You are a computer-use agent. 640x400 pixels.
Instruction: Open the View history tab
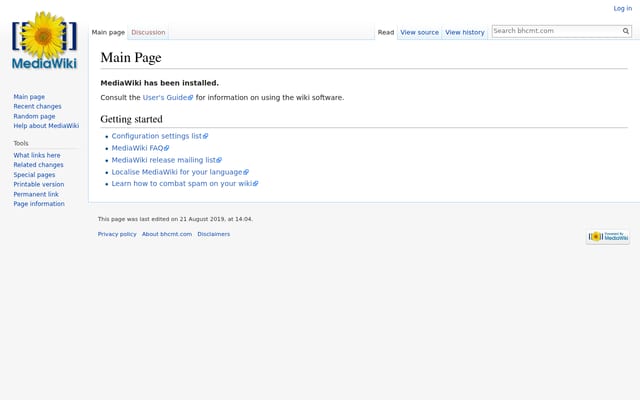click(x=465, y=32)
